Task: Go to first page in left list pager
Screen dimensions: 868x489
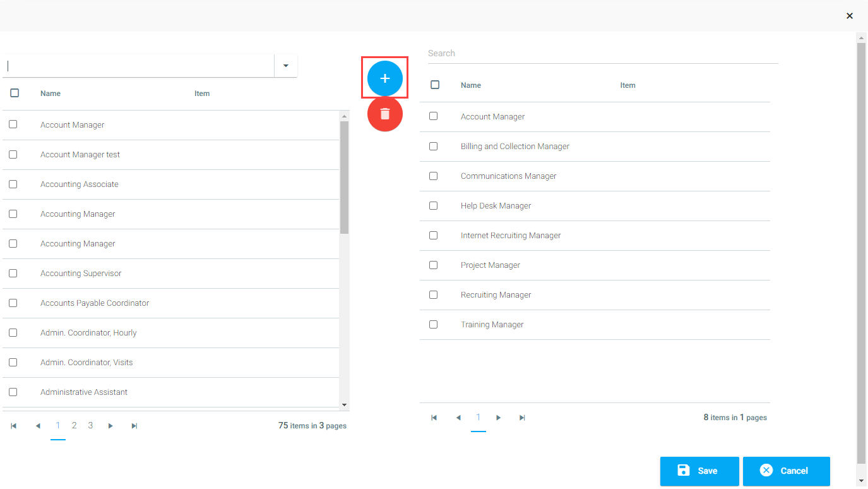Action: (x=14, y=426)
